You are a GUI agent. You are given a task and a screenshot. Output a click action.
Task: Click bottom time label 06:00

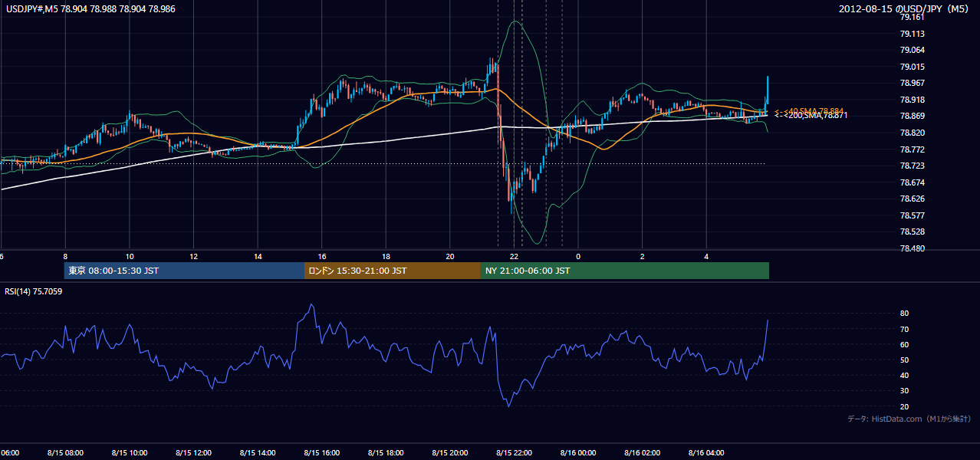click(x=10, y=452)
